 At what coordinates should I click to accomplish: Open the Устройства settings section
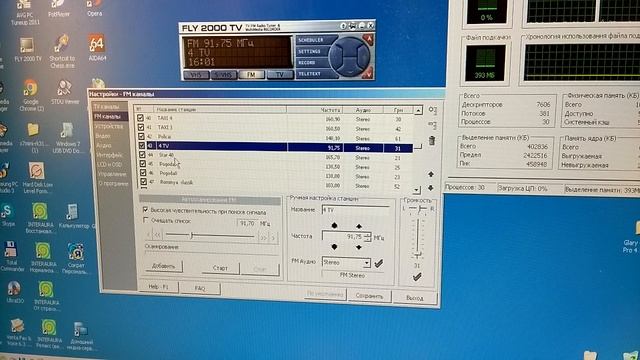click(x=109, y=127)
